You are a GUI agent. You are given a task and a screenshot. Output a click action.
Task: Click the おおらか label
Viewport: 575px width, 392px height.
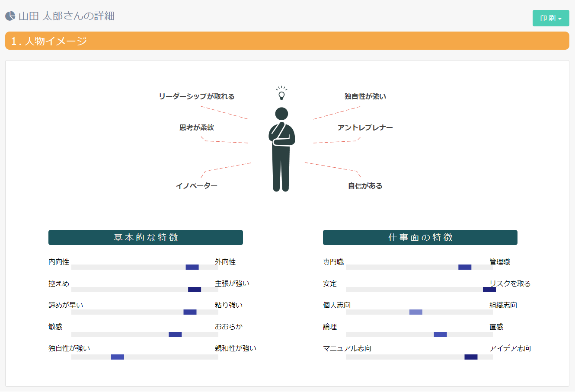point(229,327)
